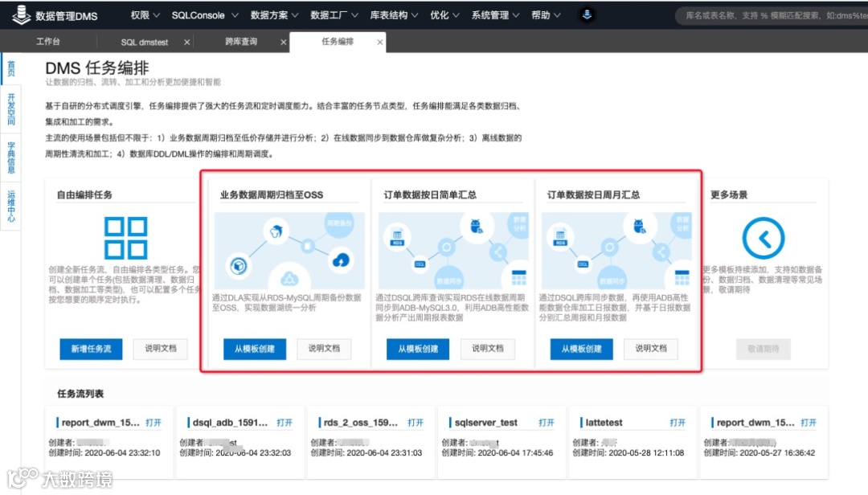Open the rds_2_oss_159 task flow
The width and height of the screenshot is (868, 495).
pyautogui.click(x=416, y=423)
